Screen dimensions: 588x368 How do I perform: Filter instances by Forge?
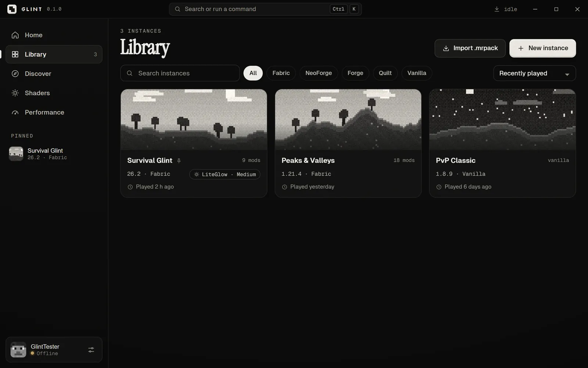355,73
